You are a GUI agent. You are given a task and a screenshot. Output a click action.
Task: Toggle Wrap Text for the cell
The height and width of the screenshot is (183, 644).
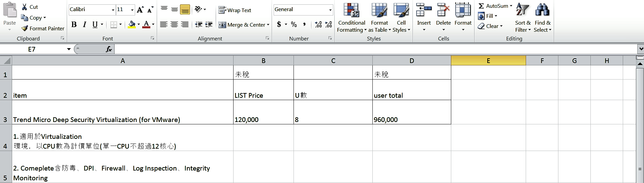(235, 10)
